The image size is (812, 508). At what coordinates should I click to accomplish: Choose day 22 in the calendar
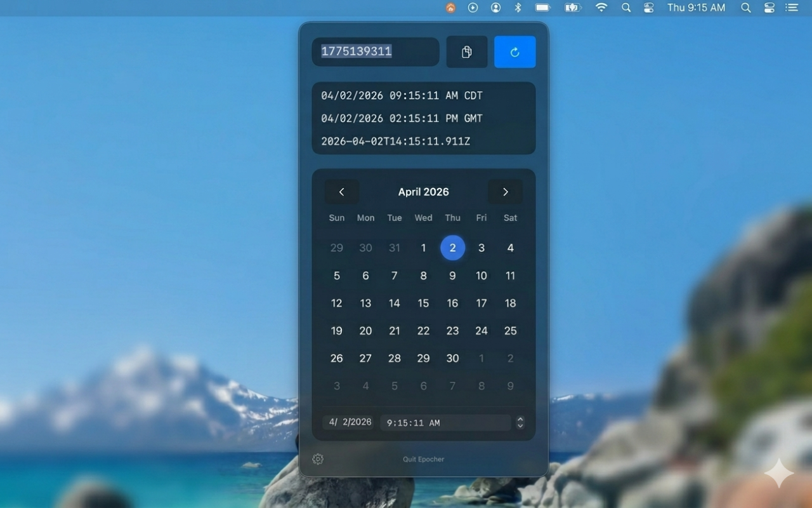coord(424,331)
